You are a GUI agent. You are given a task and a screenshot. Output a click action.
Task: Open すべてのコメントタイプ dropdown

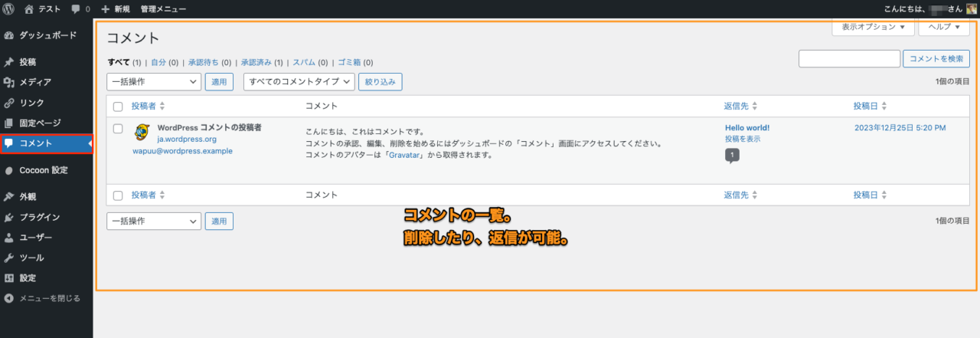[299, 81]
